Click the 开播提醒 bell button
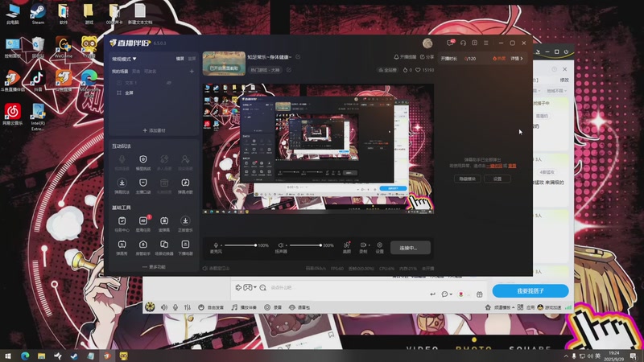Screen dimensions: 644x362 tap(405, 57)
